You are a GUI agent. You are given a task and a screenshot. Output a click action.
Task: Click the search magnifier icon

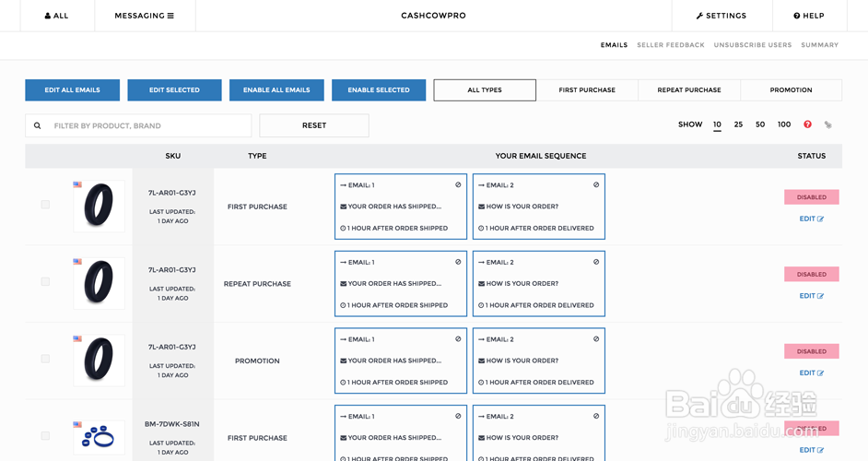37,125
